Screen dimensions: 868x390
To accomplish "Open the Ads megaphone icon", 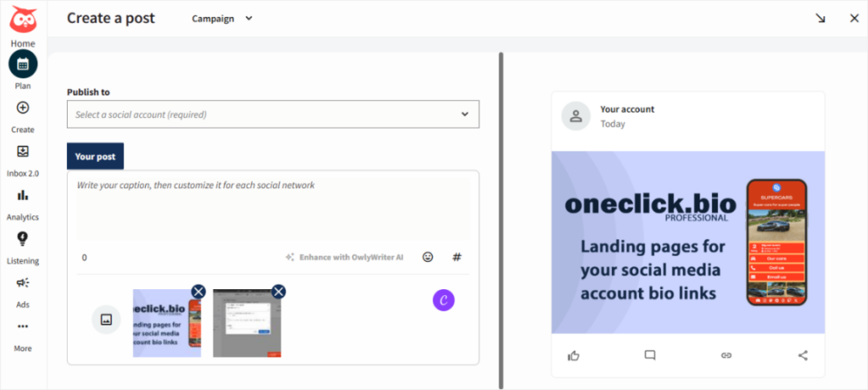I will click(23, 282).
